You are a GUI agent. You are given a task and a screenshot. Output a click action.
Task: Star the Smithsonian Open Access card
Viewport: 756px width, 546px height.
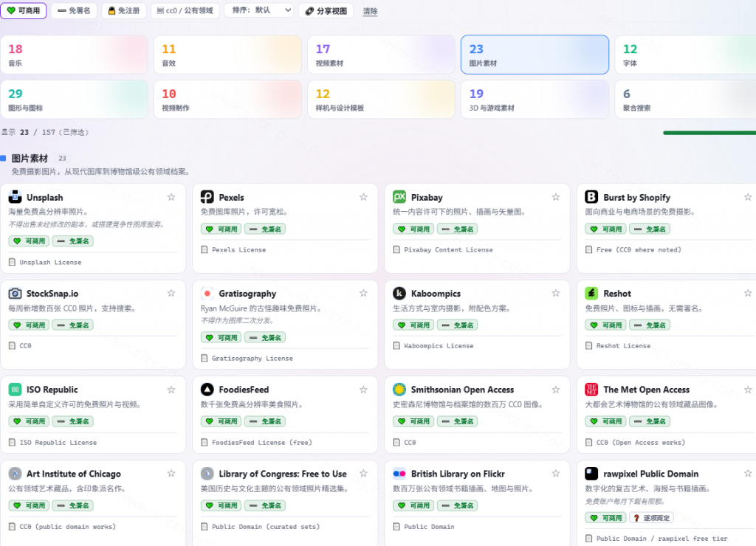(556, 390)
